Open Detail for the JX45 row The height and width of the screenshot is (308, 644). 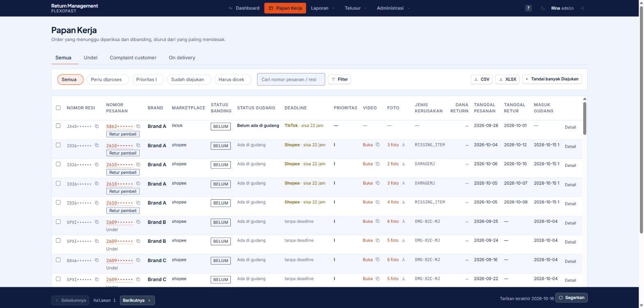click(x=570, y=127)
